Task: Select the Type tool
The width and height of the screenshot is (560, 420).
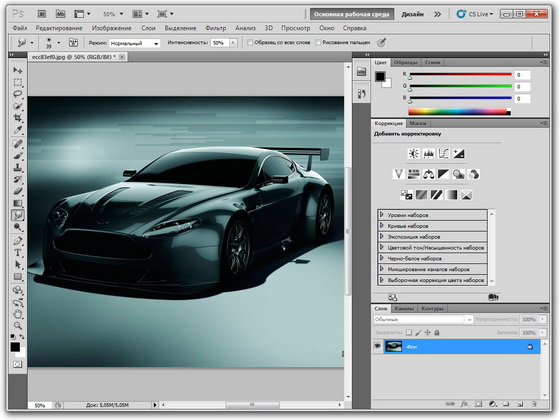Action: 18,253
